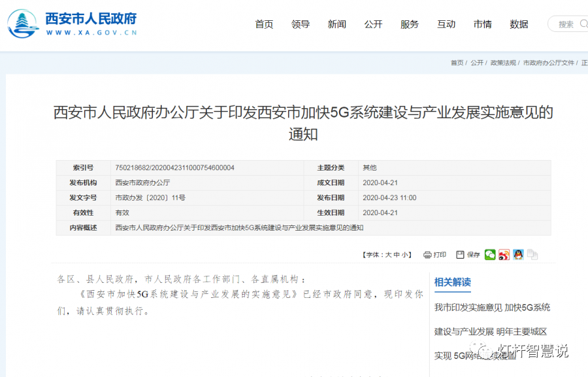This screenshot has height=377, width=588.
Task: Select the small (小) font size
Action: (x=404, y=254)
